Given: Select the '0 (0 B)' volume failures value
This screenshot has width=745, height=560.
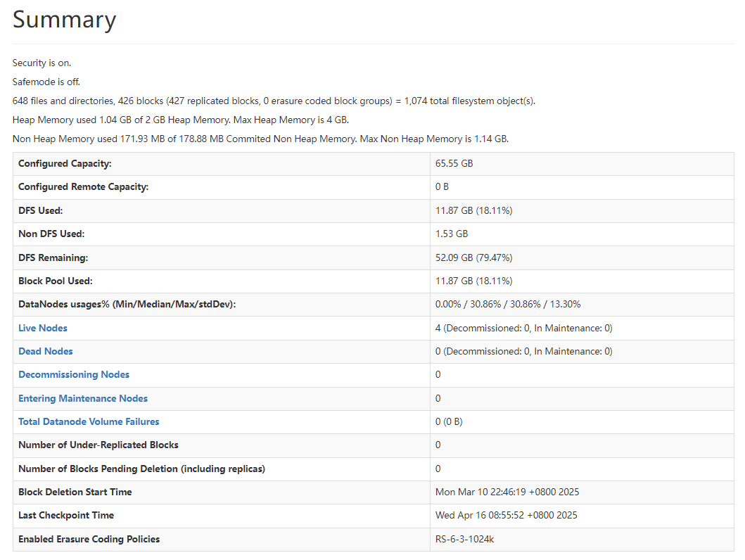Looking at the screenshot, I should point(449,422).
